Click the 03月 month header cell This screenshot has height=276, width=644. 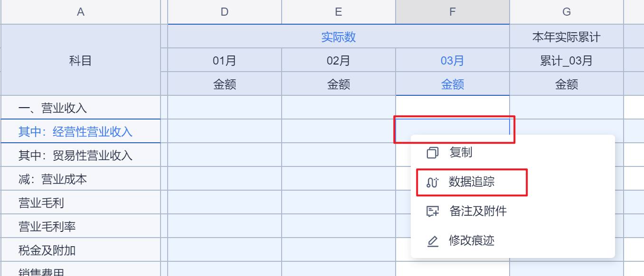click(x=453, y=61)
